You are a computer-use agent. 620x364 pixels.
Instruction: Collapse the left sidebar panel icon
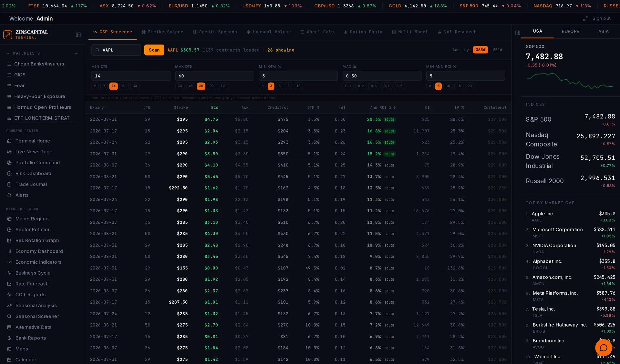coord(78,35)
